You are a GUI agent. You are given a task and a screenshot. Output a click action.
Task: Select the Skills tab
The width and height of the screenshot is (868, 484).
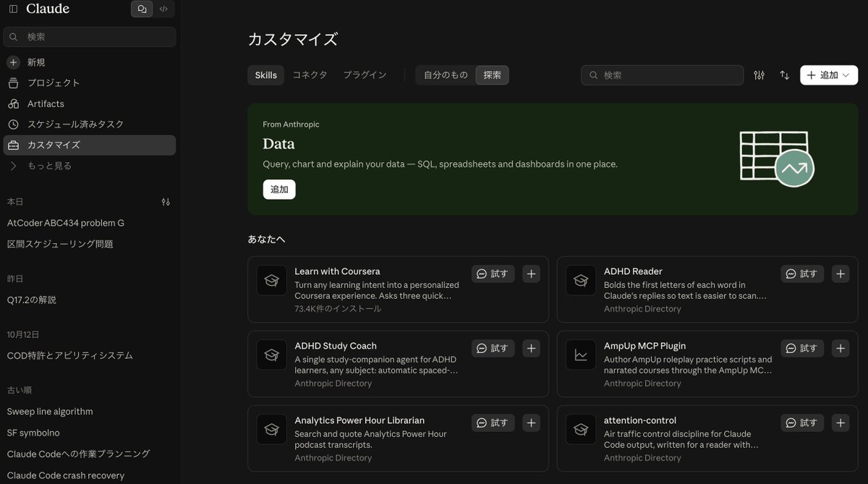click(265, 75)
